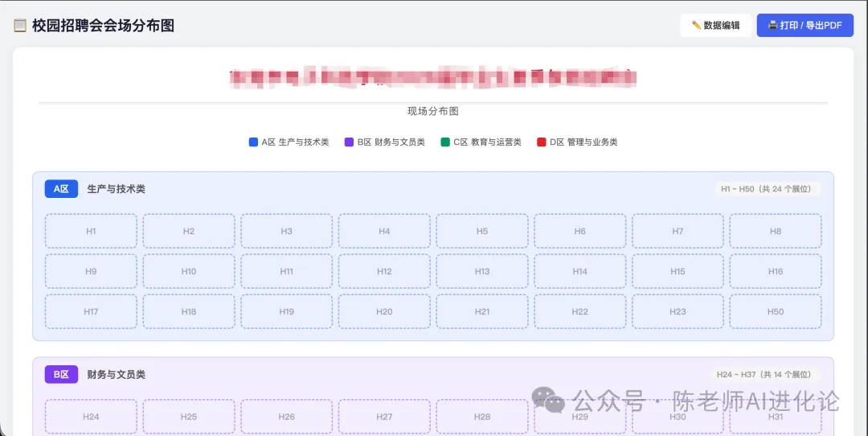Viewport: 868px width, 436px height.
Task: Click the purple B区 legend swatch
Action: pyautogui.click(x=349, y=142)
